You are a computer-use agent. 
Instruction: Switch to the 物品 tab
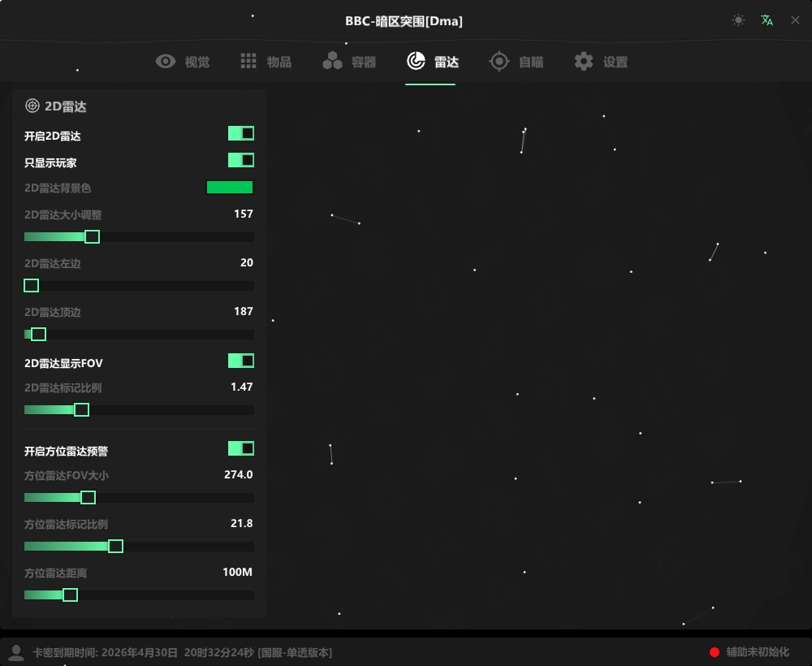pos(279,63)
